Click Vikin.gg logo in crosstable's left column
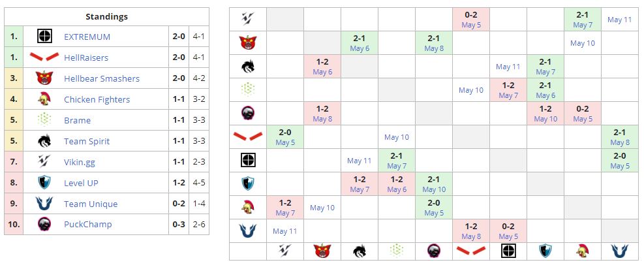This screenshot has height=271, width=644. click(x=247, y=18)
